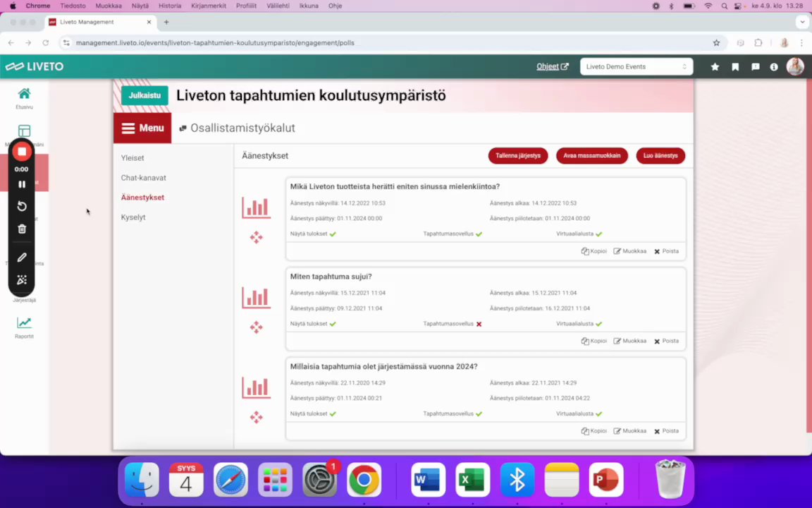Click Poista on 'Millaisia tapahtumia' poll
Viewport: 812px width, 508px height.
[666, 431]
